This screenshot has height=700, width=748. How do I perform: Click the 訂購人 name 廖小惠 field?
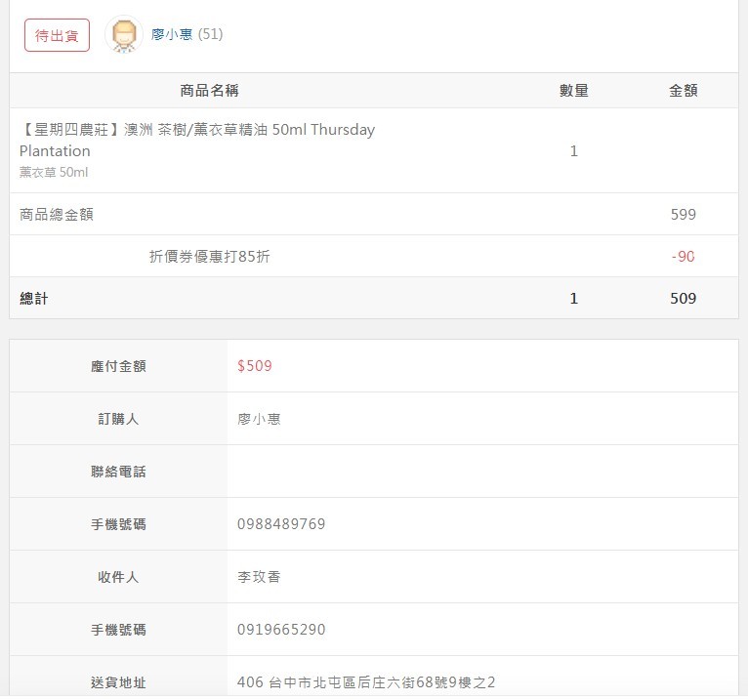coord(259,419)
